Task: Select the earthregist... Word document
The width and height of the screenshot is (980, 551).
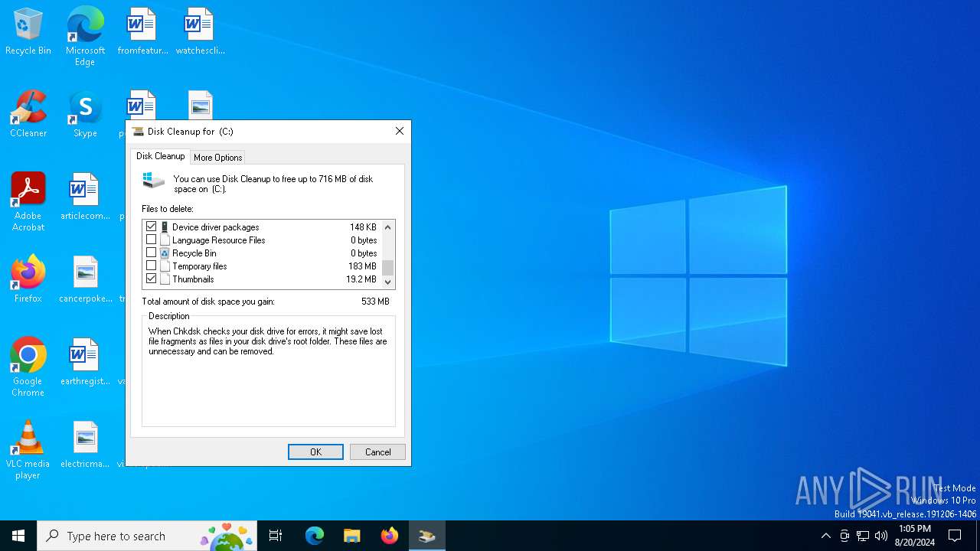Action: pos(85,363)
